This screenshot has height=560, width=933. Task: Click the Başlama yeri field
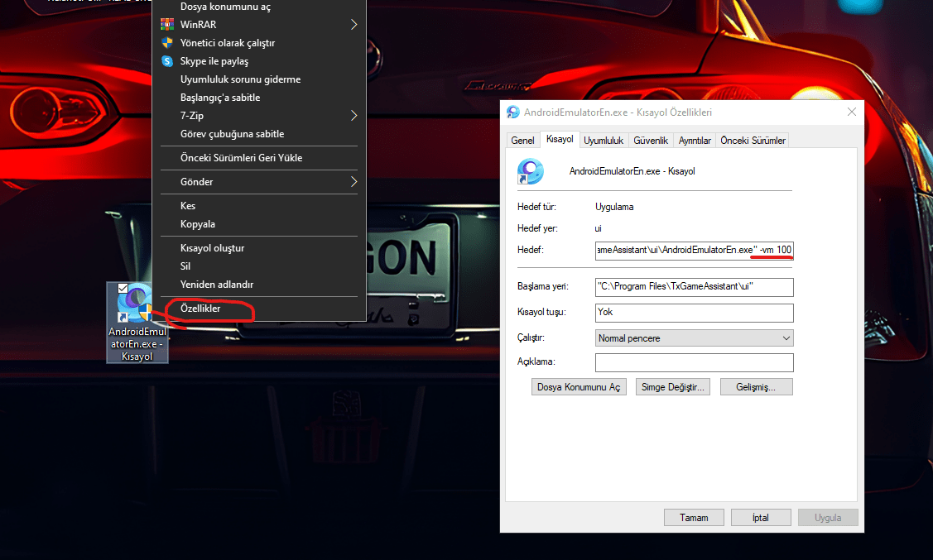pos(694,286)
